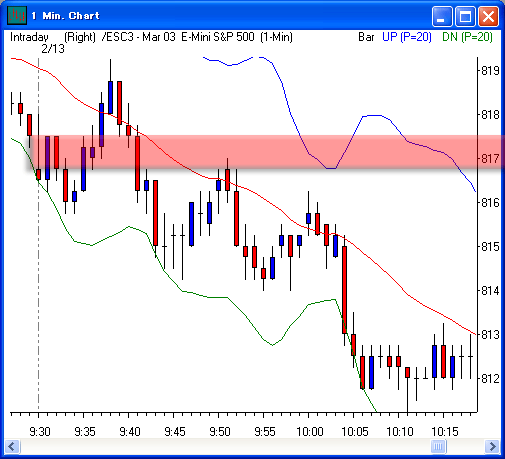Image resolution: width=505 pixels, height=459 pixels.
Task: Click the "Bar" chart type label
Action: (x=366, y=37)
